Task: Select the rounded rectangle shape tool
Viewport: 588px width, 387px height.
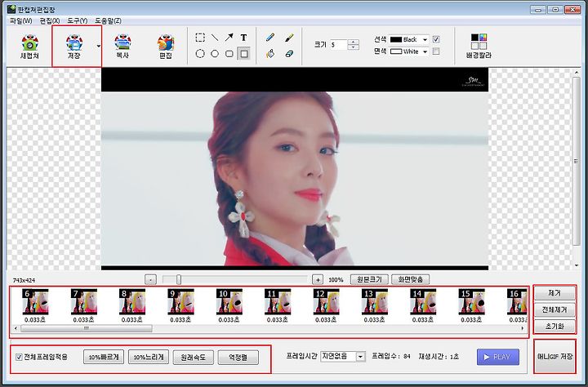Action: [x=229, y=54]
